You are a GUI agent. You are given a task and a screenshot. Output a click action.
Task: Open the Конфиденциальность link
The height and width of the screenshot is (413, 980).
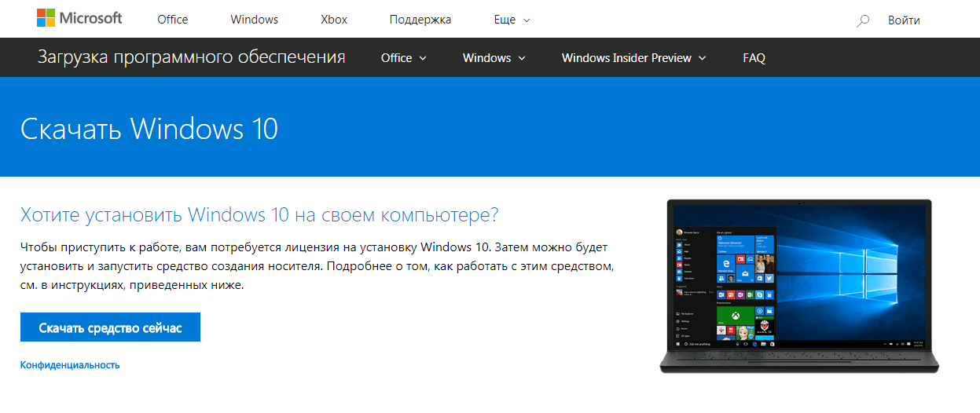click(x=70, y=365)
